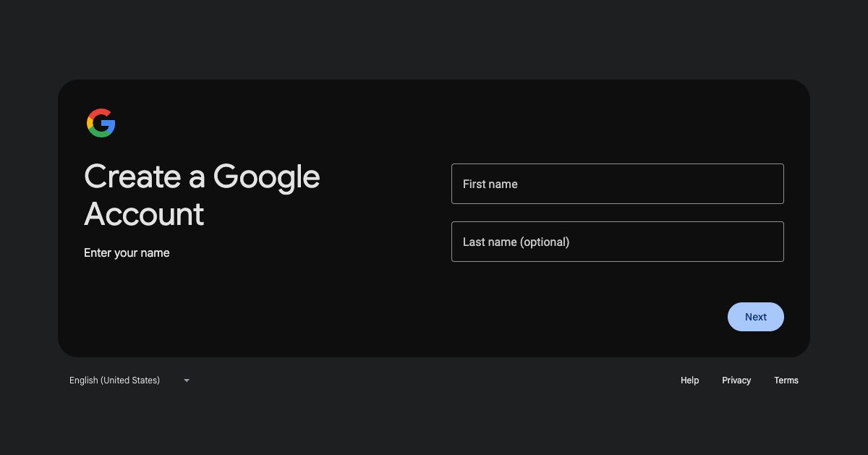Click the language selector's small triangle arrow

click(187, 380)
